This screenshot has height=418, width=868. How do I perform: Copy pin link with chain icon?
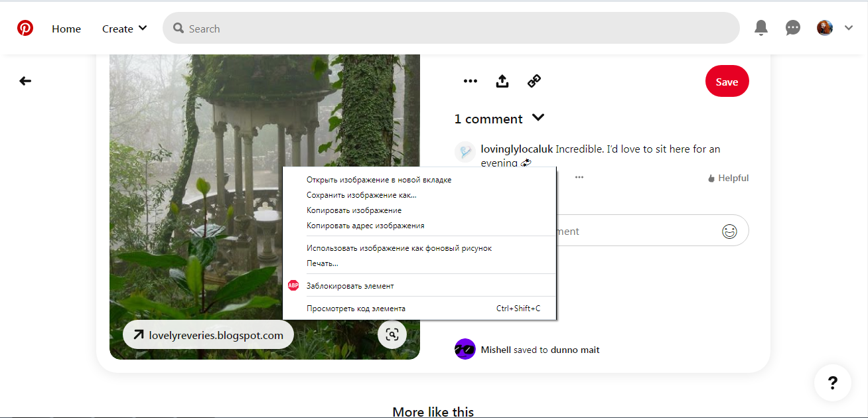[x=534, y=81]
